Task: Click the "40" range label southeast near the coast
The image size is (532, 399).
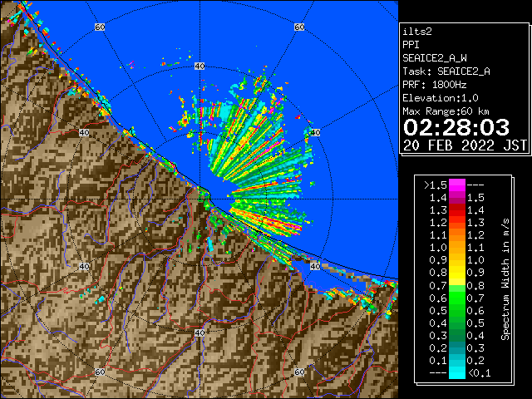Action: (x=315, y=266)
